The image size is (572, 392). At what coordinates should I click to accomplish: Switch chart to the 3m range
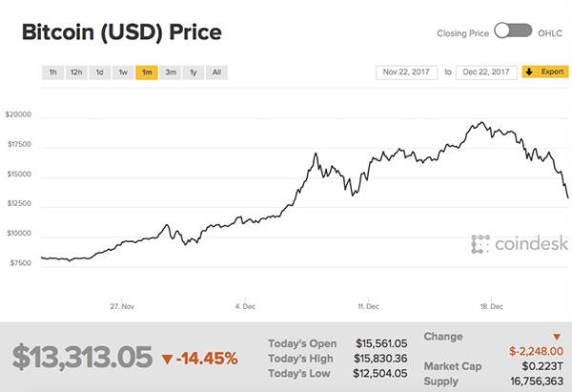coord(171,72)
